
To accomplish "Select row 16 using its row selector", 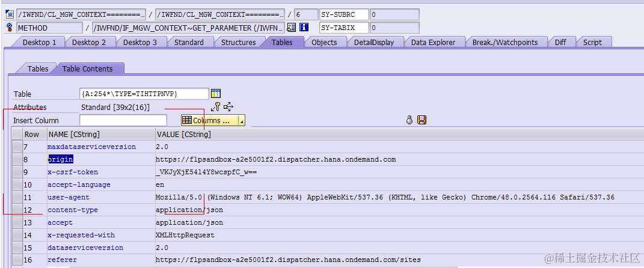I will pyautogui.click(x=17, y=260).
